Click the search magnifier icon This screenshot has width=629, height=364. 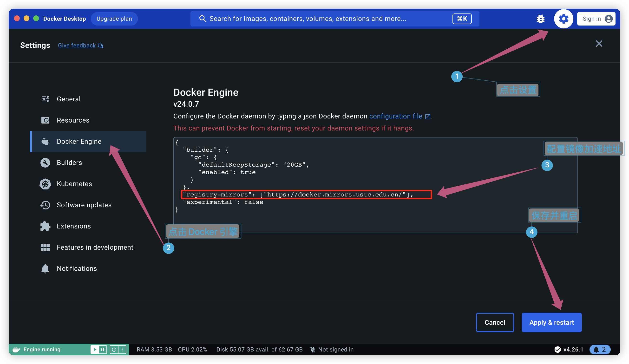(x=203, y=19)
